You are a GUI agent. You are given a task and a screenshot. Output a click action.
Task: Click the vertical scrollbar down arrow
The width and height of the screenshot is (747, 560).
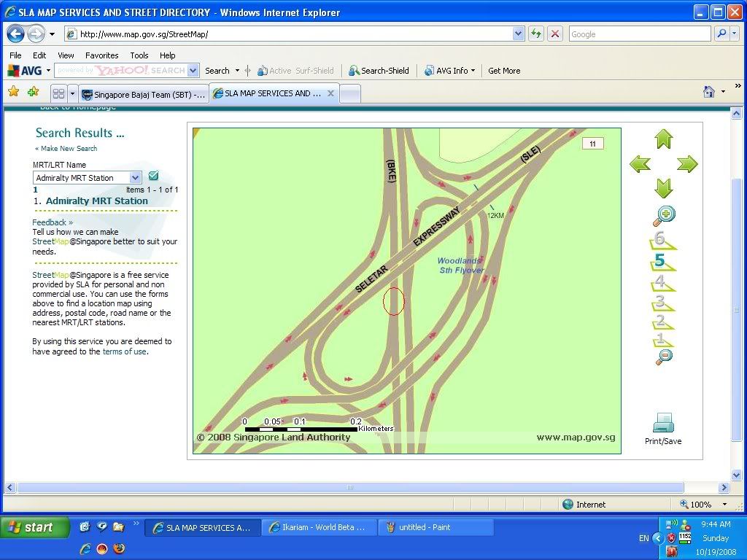click(x=736, y=475)
